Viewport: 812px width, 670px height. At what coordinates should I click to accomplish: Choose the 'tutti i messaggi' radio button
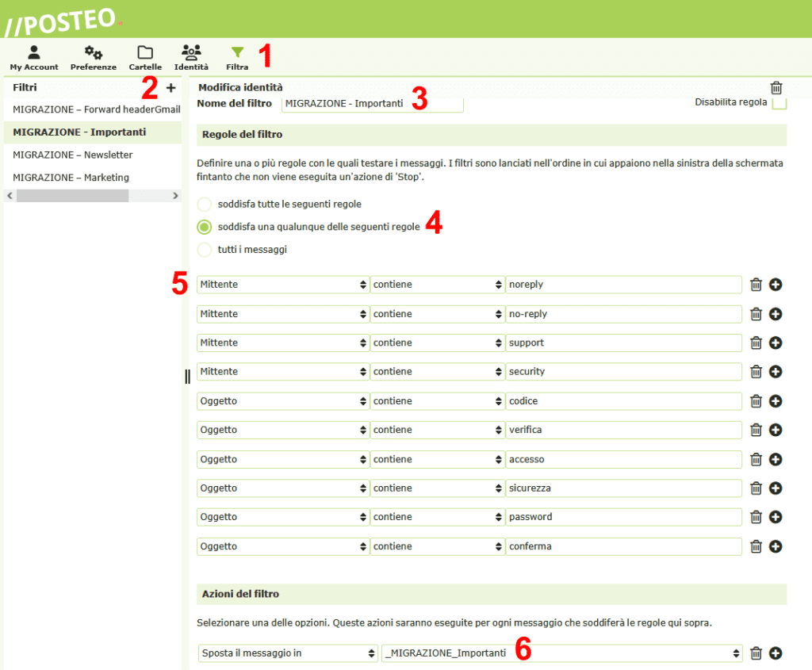pyautogui.click(x=205, y=250)
